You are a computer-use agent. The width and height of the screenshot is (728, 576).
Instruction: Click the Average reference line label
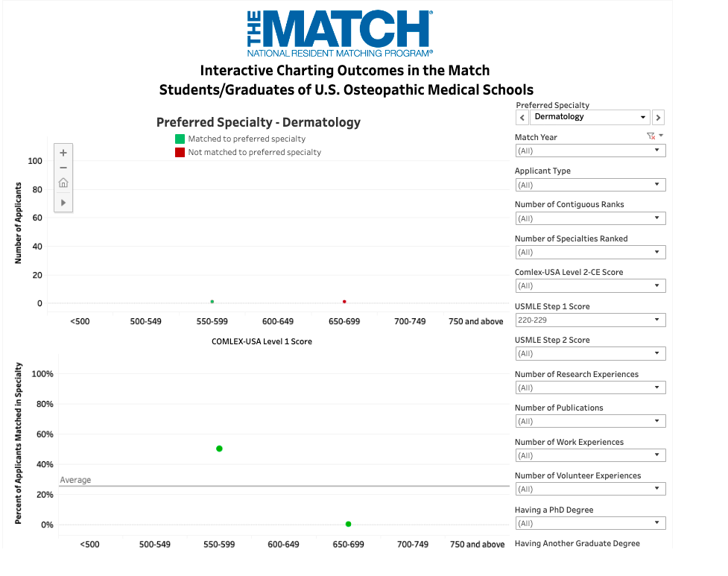[75, 480]
